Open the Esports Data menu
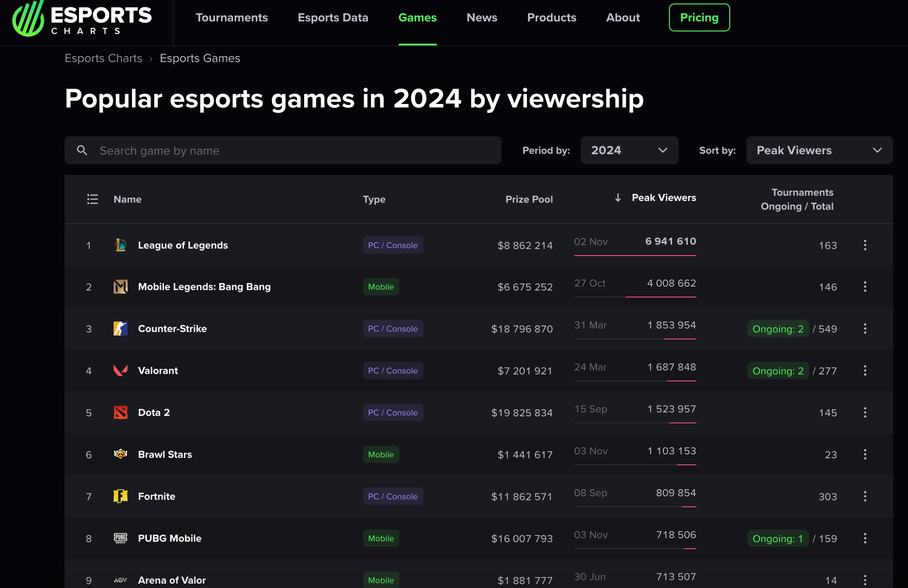The width and height of the screenshot is (908, 588). pyautogui.click(x=333, y=17)
